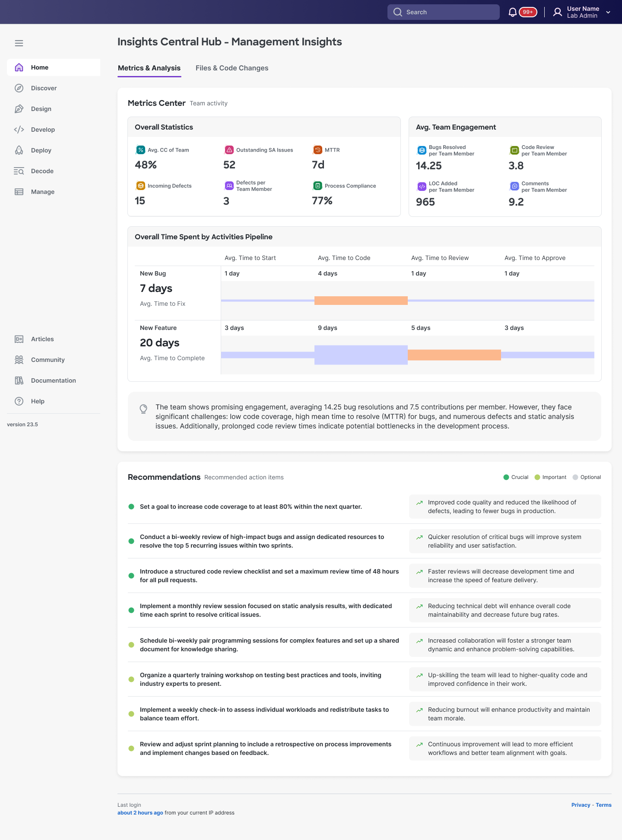The image size is (622, 840).
Task: Click the New Feature orange Time to Review bar
Action: click(454, 355)
